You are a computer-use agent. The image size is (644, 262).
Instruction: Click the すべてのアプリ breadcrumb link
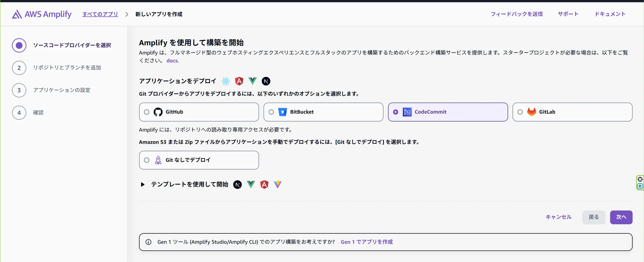tap(100, 14)
